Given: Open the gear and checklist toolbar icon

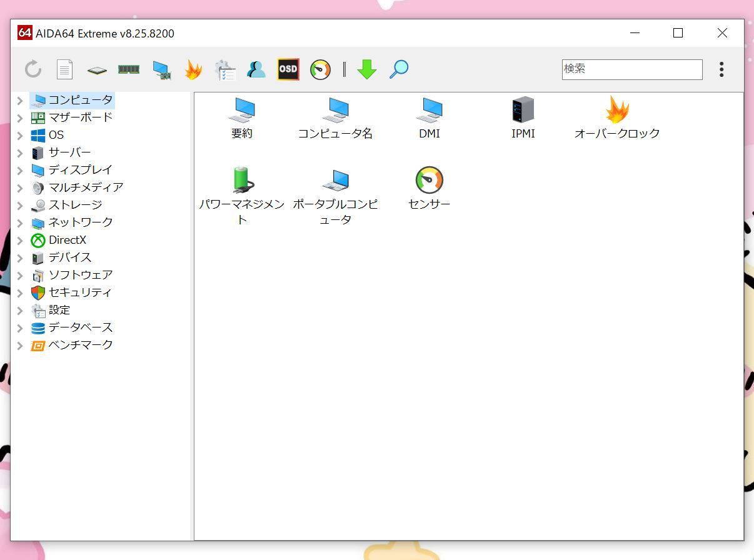Looking at the screenshot, I should click(225, 69).
